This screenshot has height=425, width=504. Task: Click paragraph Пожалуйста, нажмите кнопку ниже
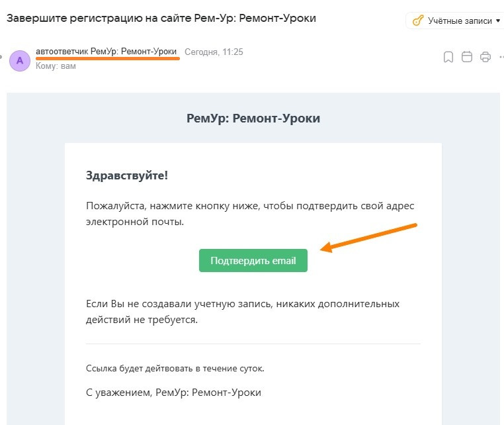point(250,214)
